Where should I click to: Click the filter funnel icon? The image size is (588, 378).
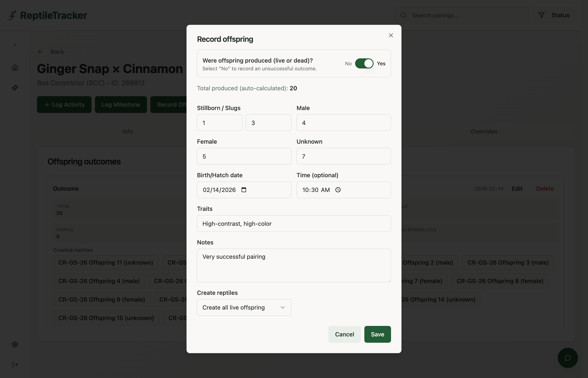pos(541,15)
